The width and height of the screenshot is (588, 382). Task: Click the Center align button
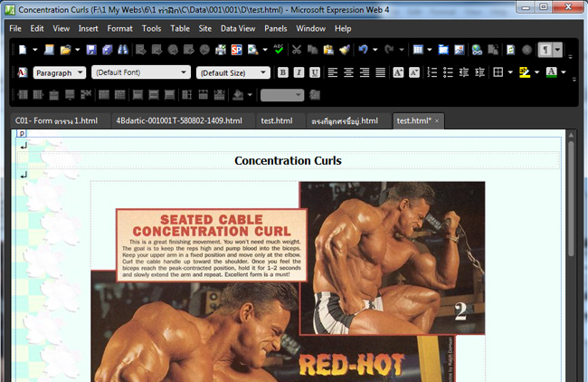click(347, 72)
